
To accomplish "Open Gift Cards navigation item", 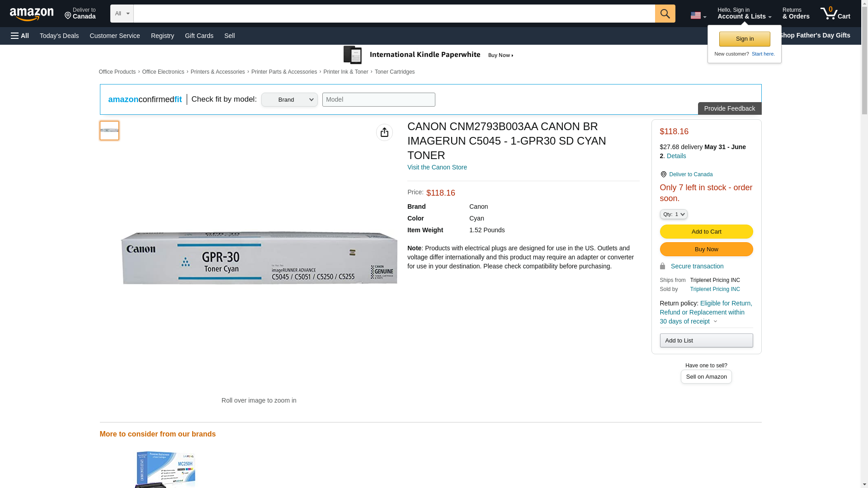I will click(199, 36).
